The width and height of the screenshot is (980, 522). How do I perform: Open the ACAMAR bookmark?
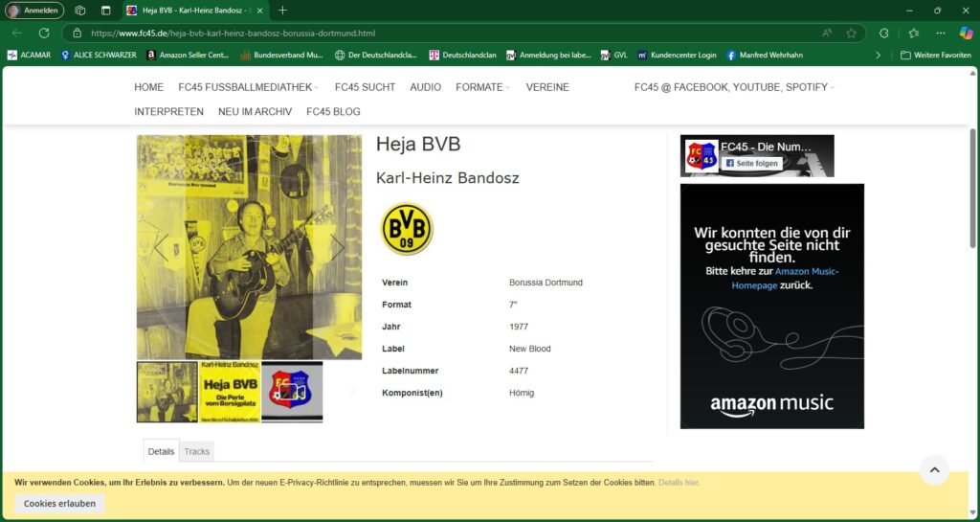pos(30,55)
